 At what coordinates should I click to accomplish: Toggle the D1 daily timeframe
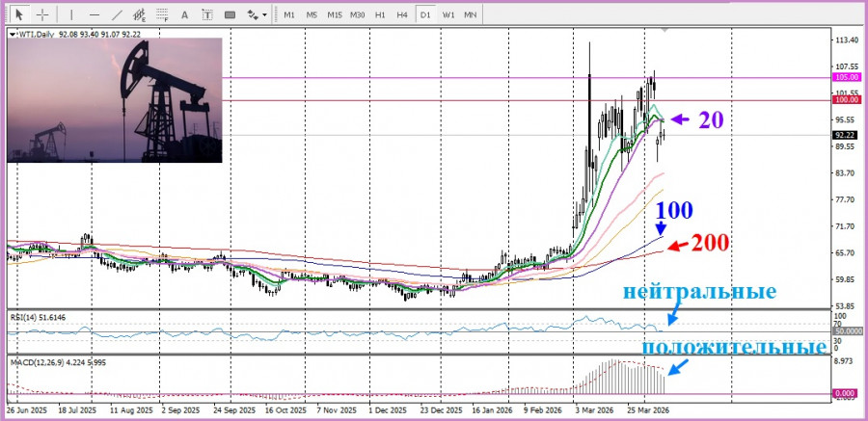coord(425,14)
